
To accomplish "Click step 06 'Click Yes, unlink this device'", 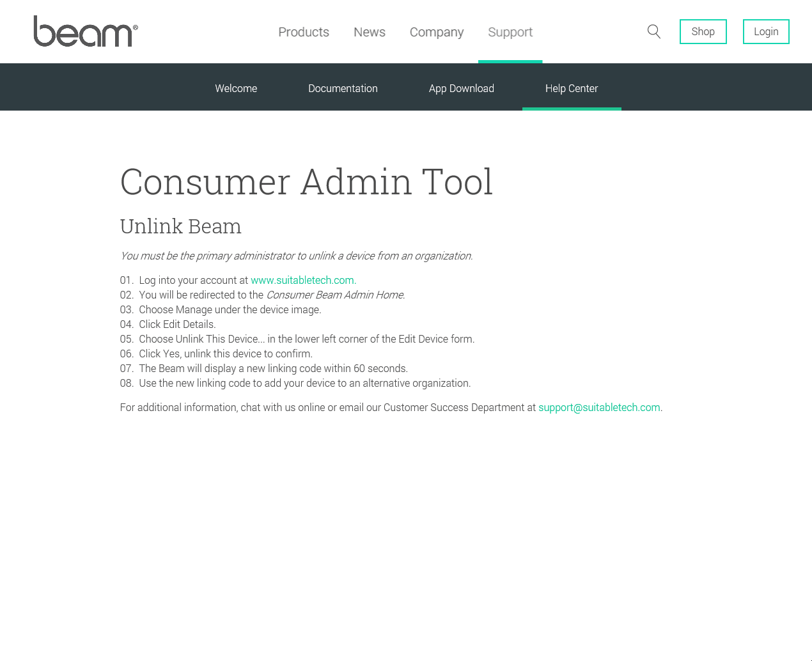I will (217, 354).
